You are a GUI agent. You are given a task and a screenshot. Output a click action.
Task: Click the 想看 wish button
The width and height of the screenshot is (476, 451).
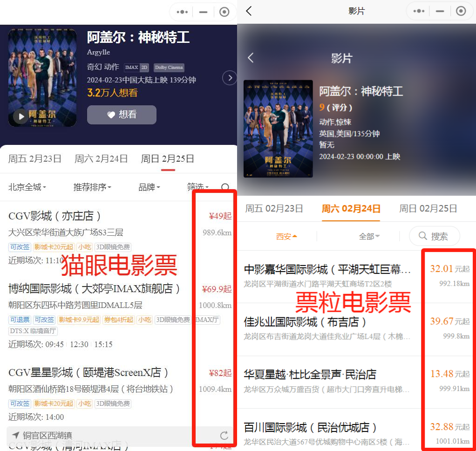coord(122,115)
